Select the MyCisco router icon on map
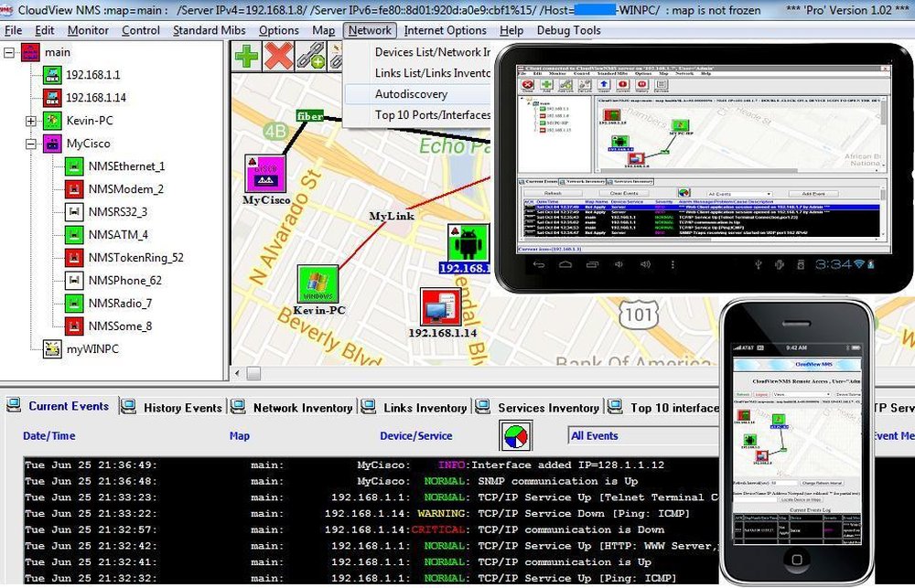This screenshot has width=915, height=588. 265,174
